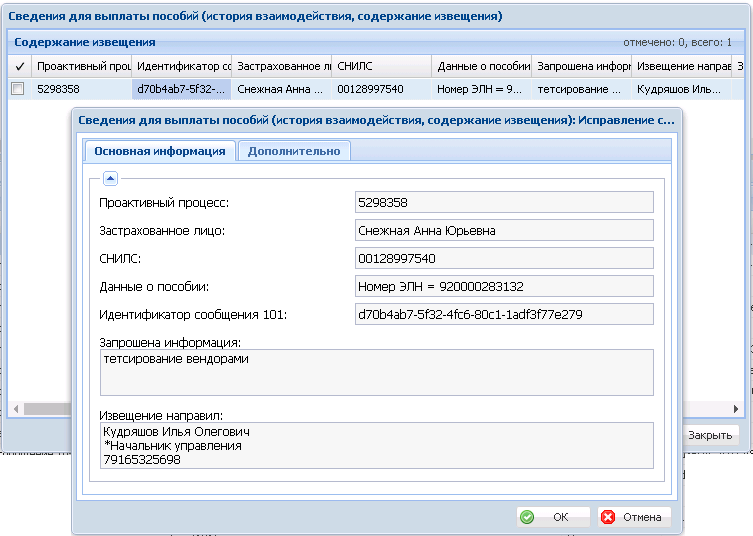Tick the checkbox for row 5298358
The width and height of the screenshot is (753, 536).
[x=18, y=89]
